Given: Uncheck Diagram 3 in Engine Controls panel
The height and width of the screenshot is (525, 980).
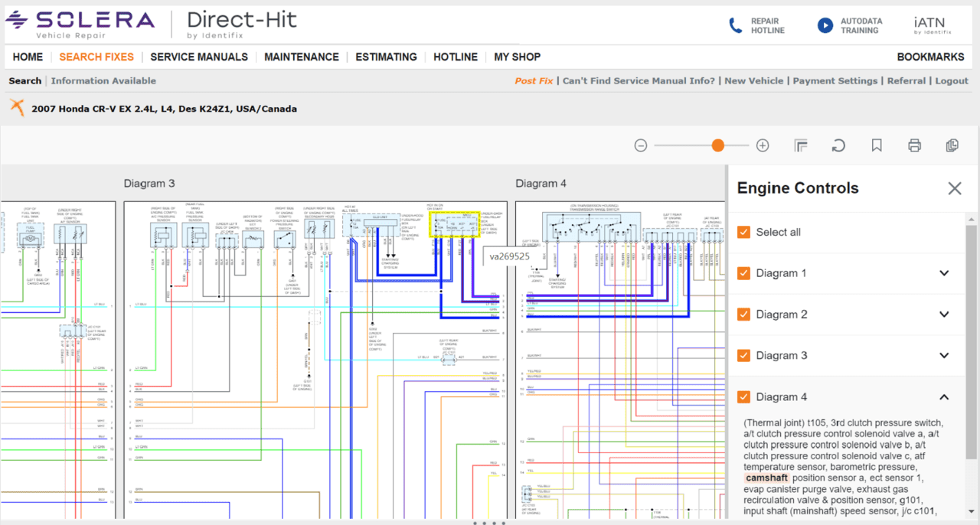Looking at the screenshot, I should (743, 355).
